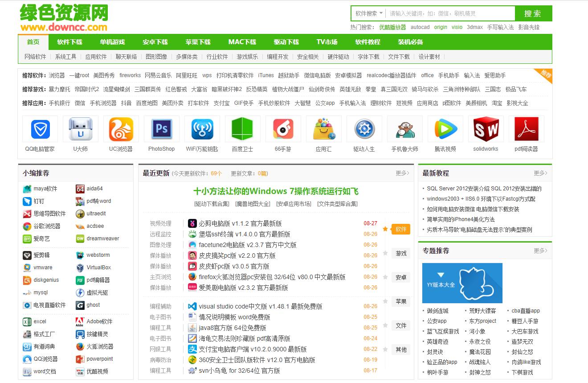Open the 装机必备 nav tab

[411, 42]
